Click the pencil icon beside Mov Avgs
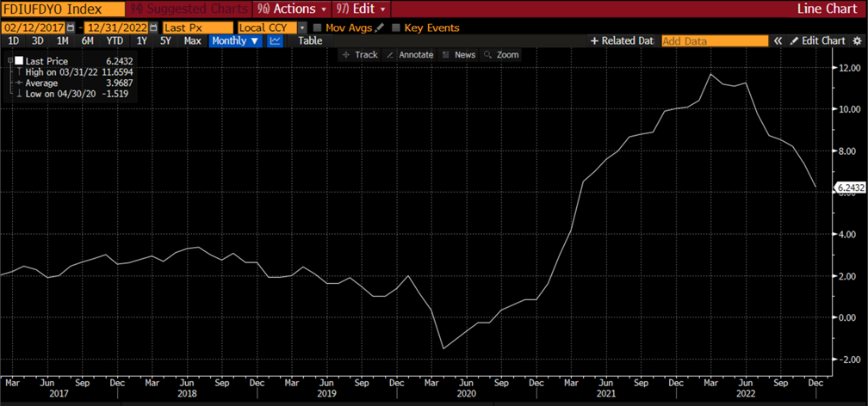 pyautogui.click(x=380, y=28)
